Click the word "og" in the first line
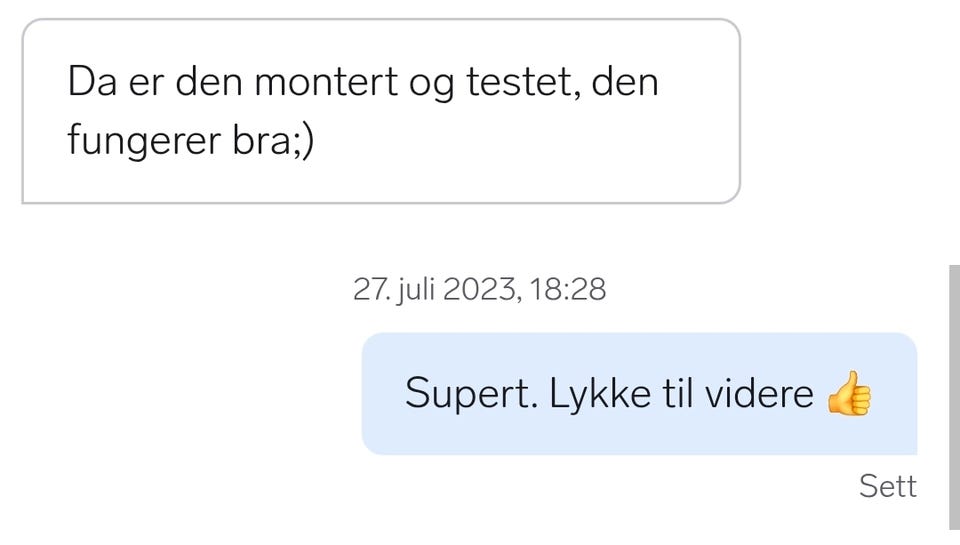The height and width of the screenshot is (545, 960). (x=431, y=84)
